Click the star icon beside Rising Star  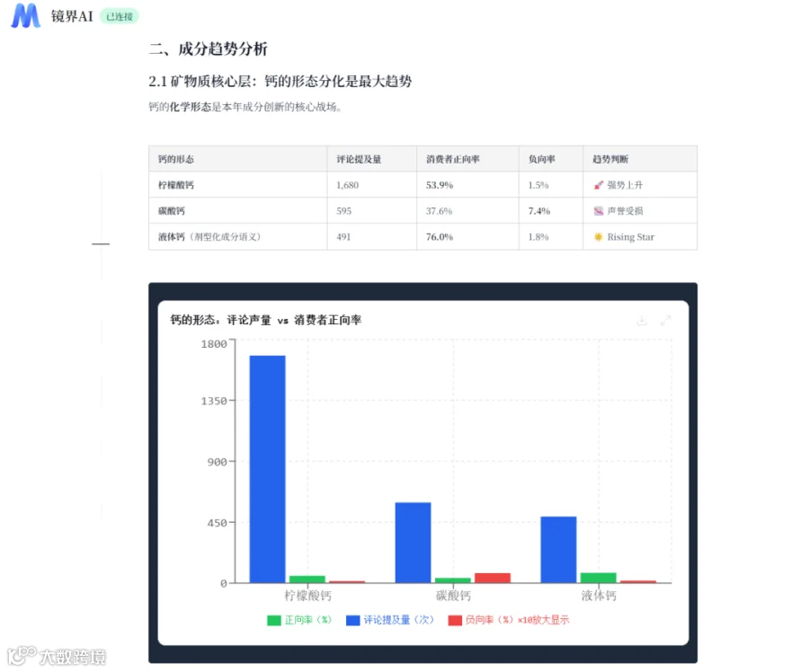pos(598,236)
